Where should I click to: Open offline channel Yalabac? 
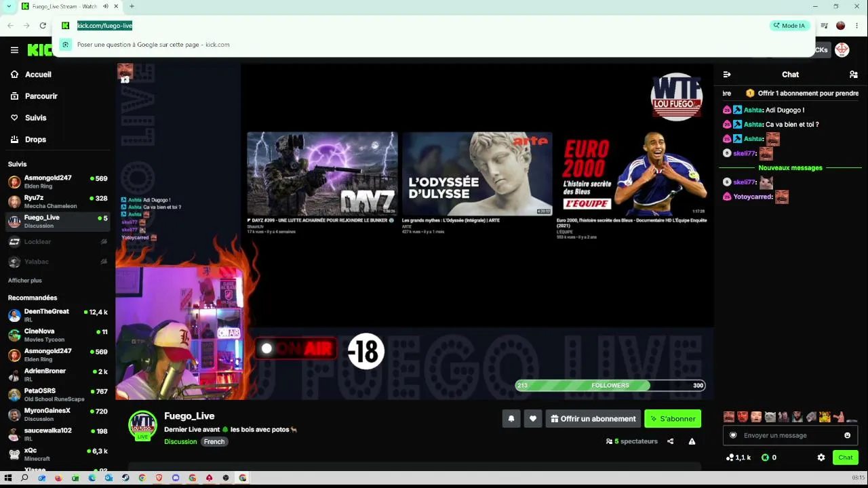(58, 262)
